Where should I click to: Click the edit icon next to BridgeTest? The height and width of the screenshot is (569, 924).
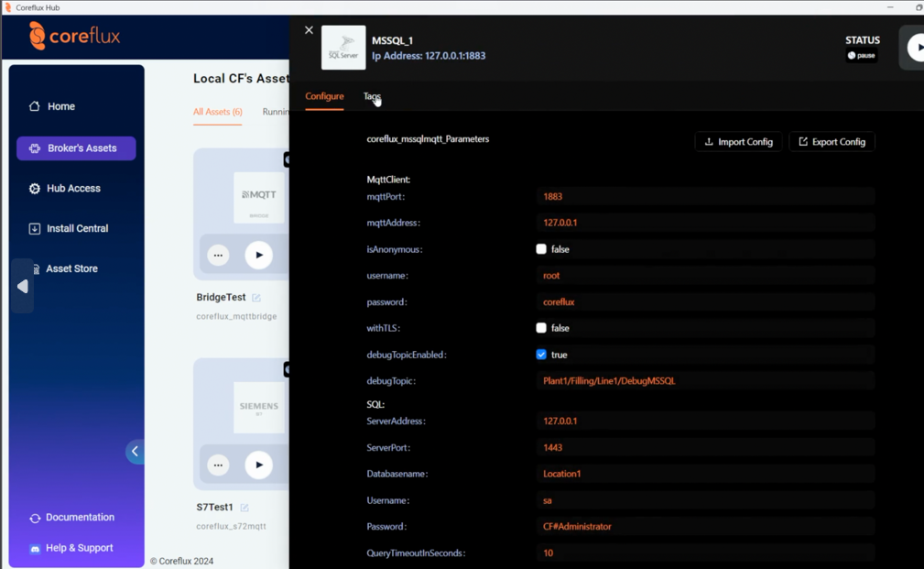256,298
